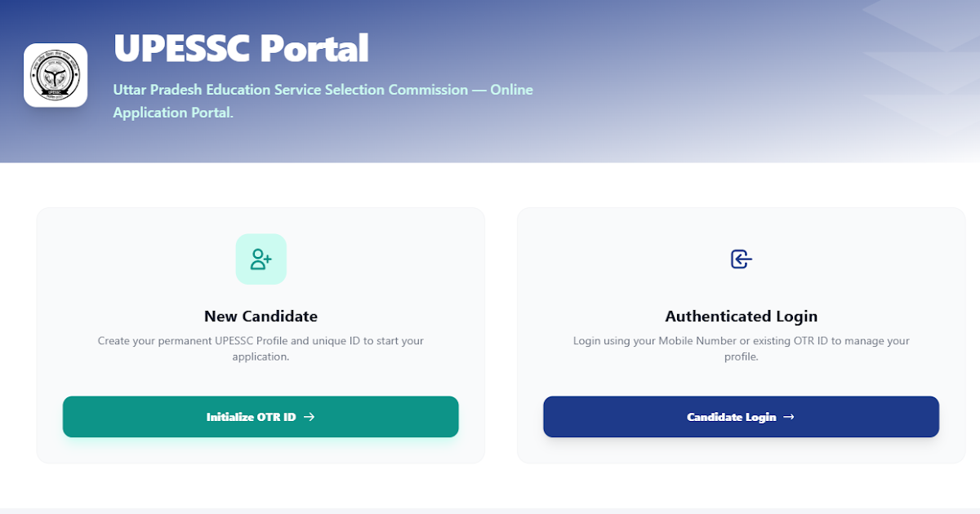
Task: Select the Authenticated Login heading text
Action: (741, 316)
